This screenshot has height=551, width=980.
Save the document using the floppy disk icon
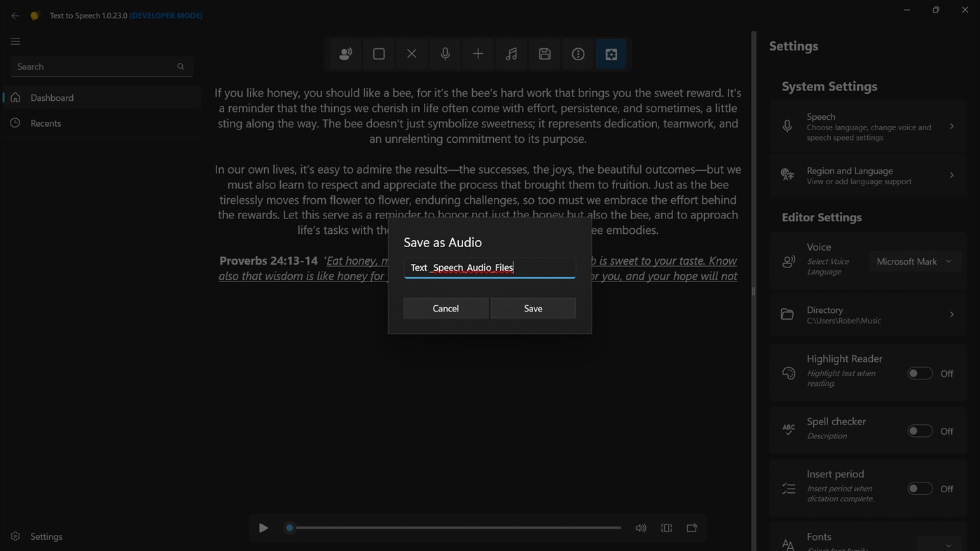(544, 54)
